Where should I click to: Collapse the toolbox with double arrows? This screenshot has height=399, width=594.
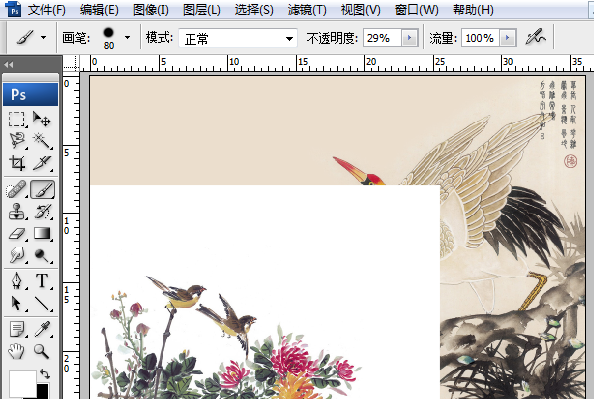pos(9,65)
